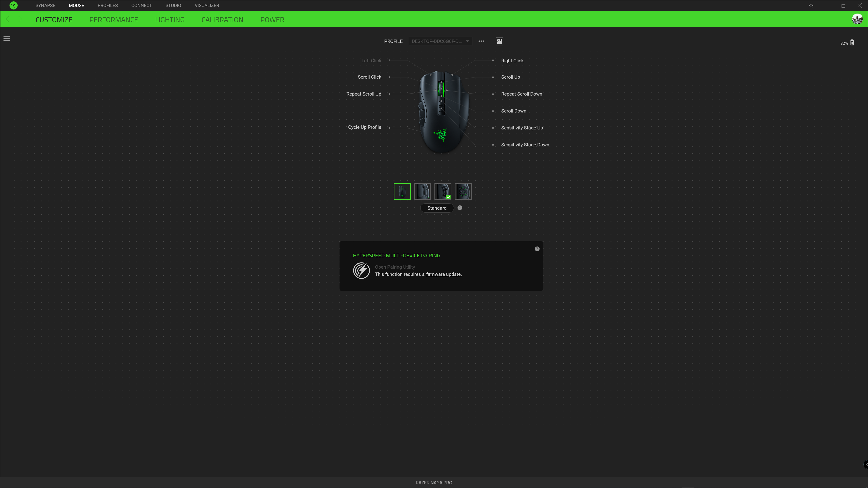868x488 pixels.
Task: Click the user avatar icon
Action: [857, 19]
